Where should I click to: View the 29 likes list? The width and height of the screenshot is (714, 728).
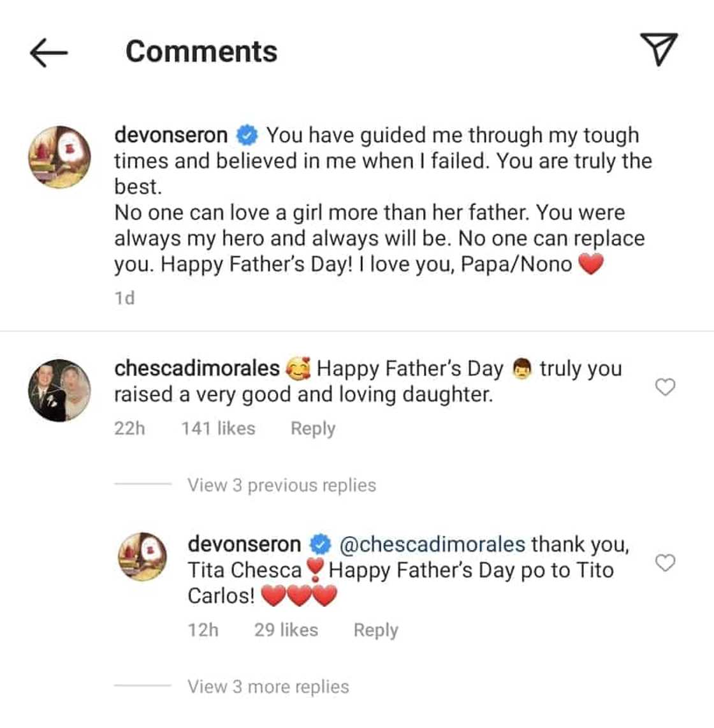point(286,630)
